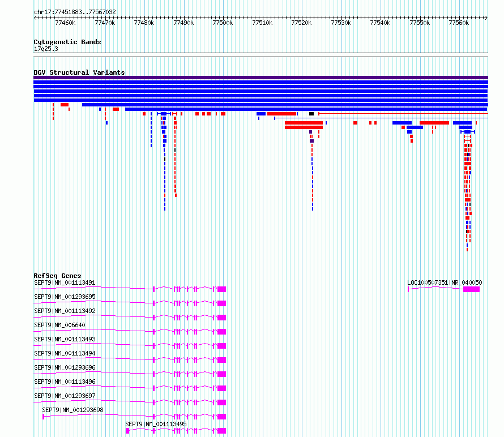Open LOC100507351|NR_040050 gene label
Screen dimensions: 504x437
445,283
